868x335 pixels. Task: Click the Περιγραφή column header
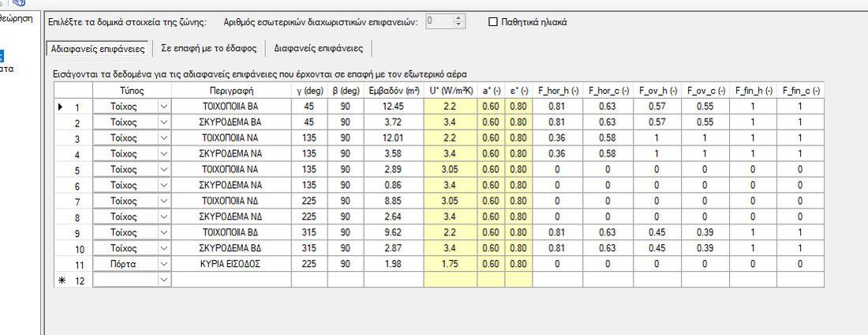pyautogui.click(x=230, y=91)
